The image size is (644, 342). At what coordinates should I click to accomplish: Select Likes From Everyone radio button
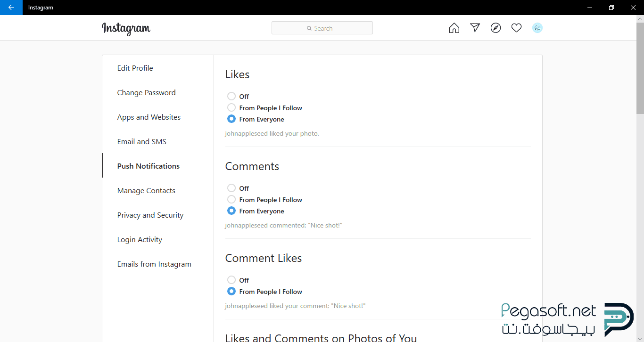pos(231,119)
